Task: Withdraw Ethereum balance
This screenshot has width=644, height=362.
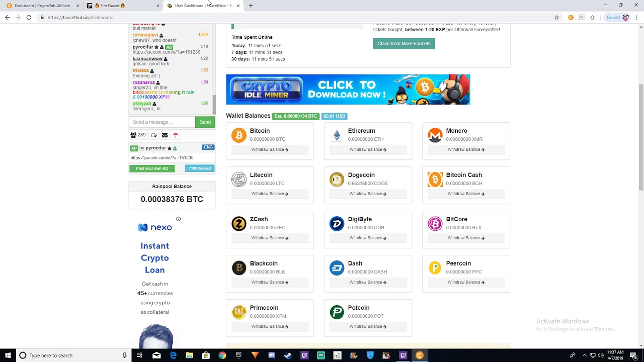Action: [368, 149]
